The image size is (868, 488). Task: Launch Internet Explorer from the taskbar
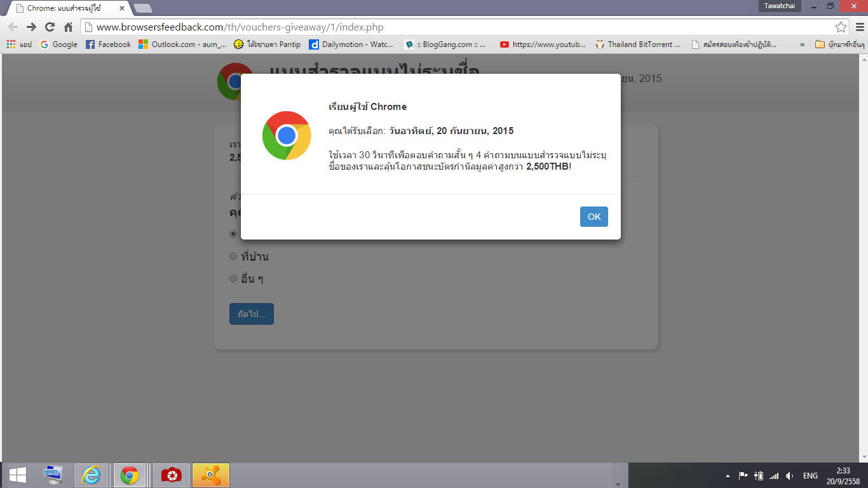coord(92,475)
